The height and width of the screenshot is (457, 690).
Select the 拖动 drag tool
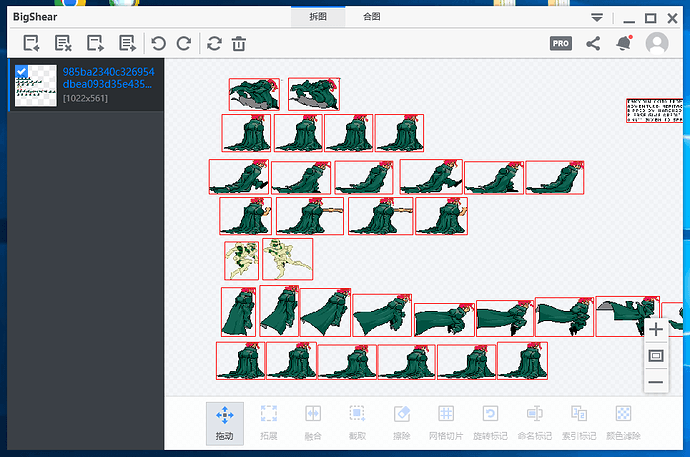[224, 423]
